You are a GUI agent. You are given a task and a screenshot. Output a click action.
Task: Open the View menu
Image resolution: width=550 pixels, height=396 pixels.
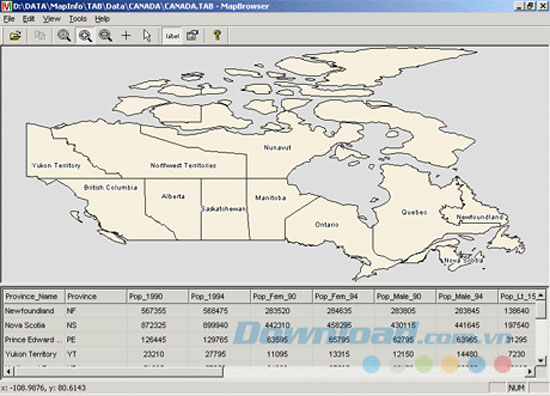(x=52, y=19)
